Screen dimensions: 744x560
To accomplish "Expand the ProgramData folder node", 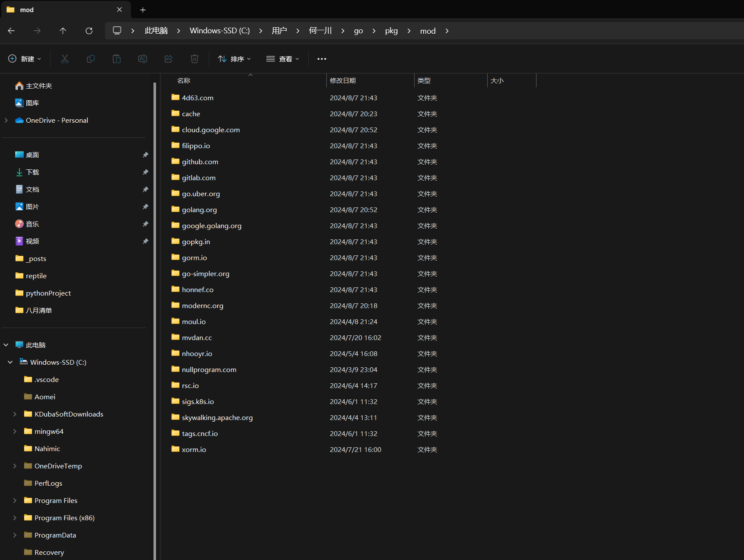I will [x=15, y=535].
